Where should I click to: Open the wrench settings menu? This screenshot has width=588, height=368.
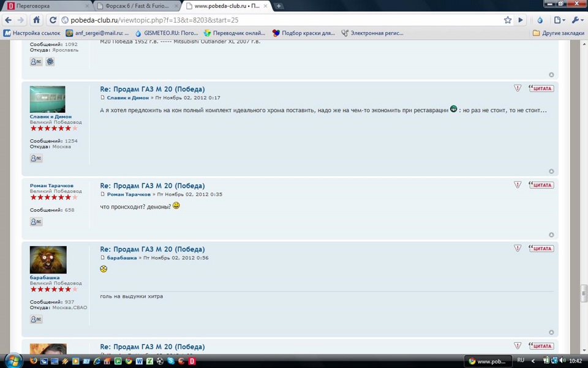click(576, 20)
